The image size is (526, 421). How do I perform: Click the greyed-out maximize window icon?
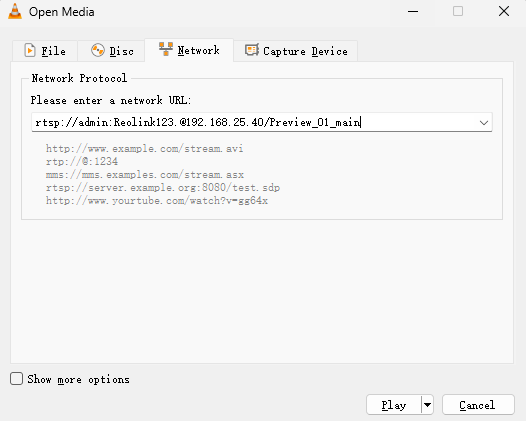[x=458, y=11]
